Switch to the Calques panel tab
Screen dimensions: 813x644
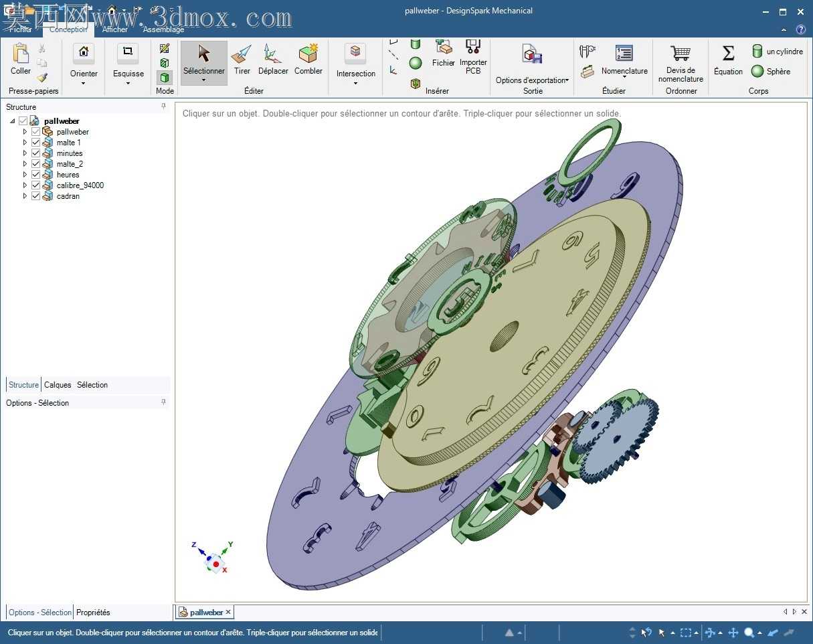tap(58, 385)
